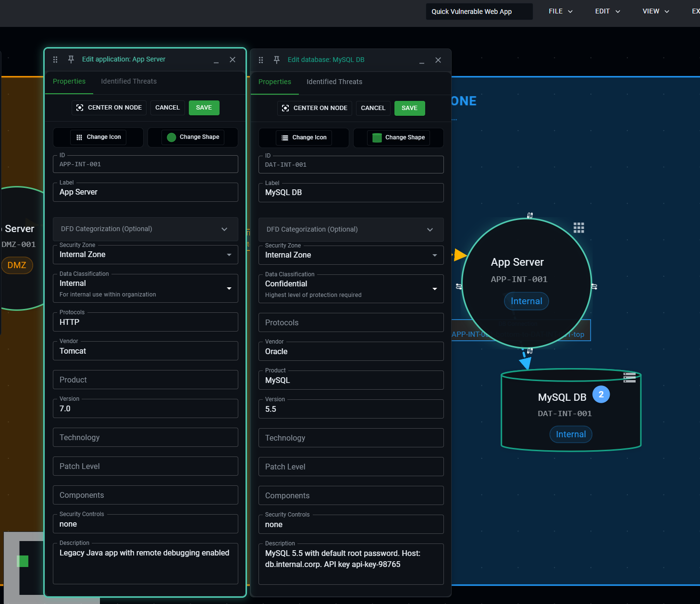Pin the MySQL DB edit panel
Image resolution: width=700 pixels, height=604 pixels.
276,60
